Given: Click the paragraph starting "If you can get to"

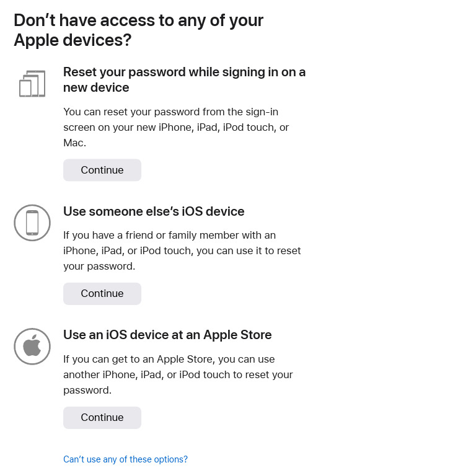Looking at the screenshot, I should click(178, 374).
